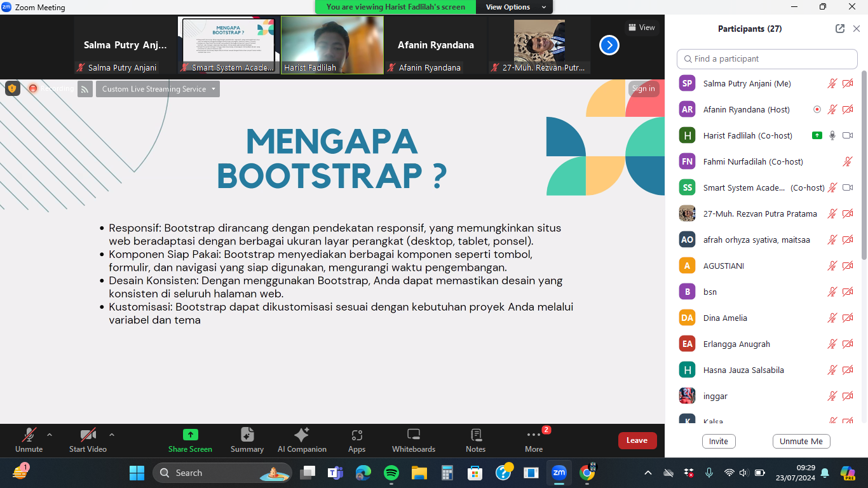Toggle Salma Putry Anjani's video in participants list
868x488 pixels.
(x=847, y=83)
